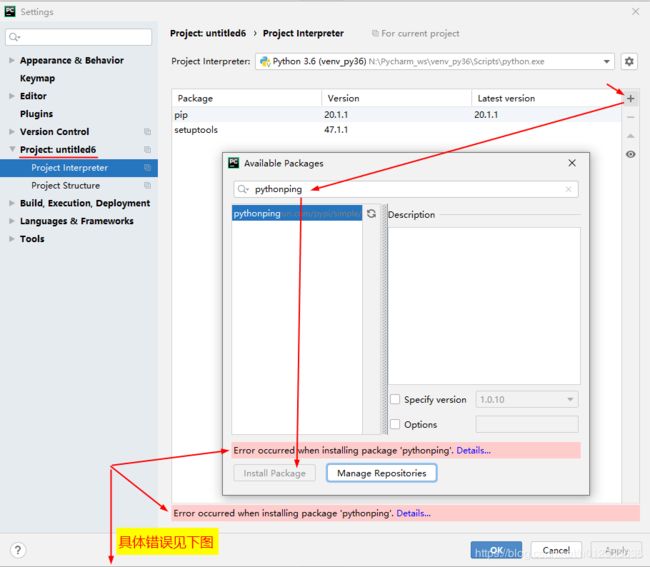Select Plugins in settings tree

(36, 114)
